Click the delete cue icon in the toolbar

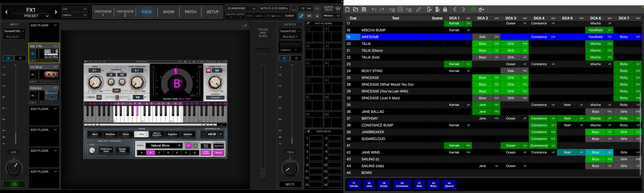(x=409, y=10)
